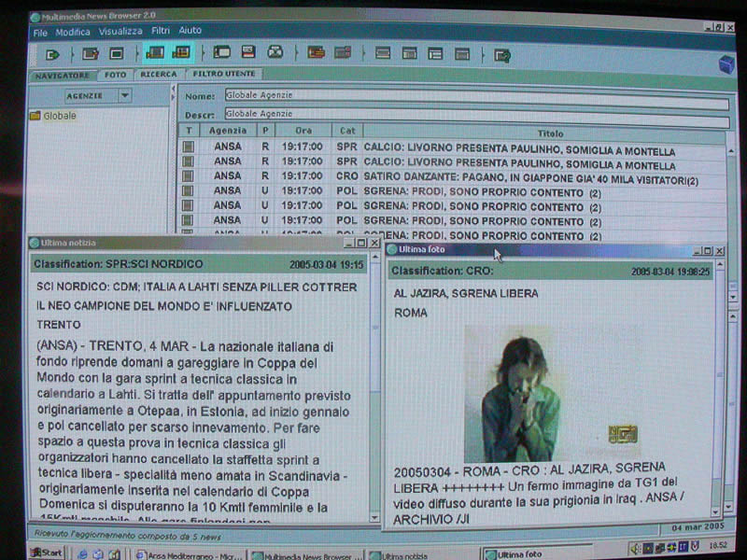Click the last toolbar icon with green arrow
The image size is (747, 560).
coord(502,55)
